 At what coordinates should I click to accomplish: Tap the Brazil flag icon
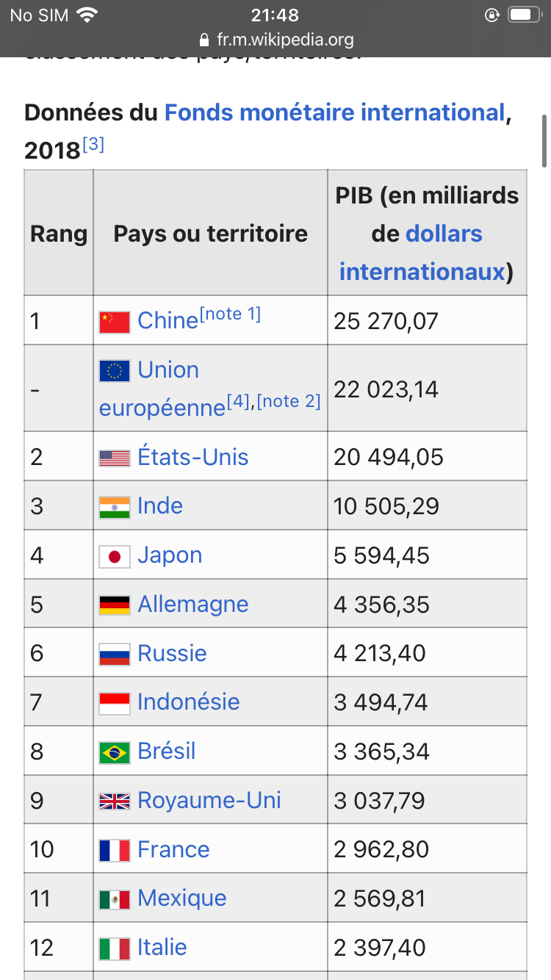pos(115,752)
